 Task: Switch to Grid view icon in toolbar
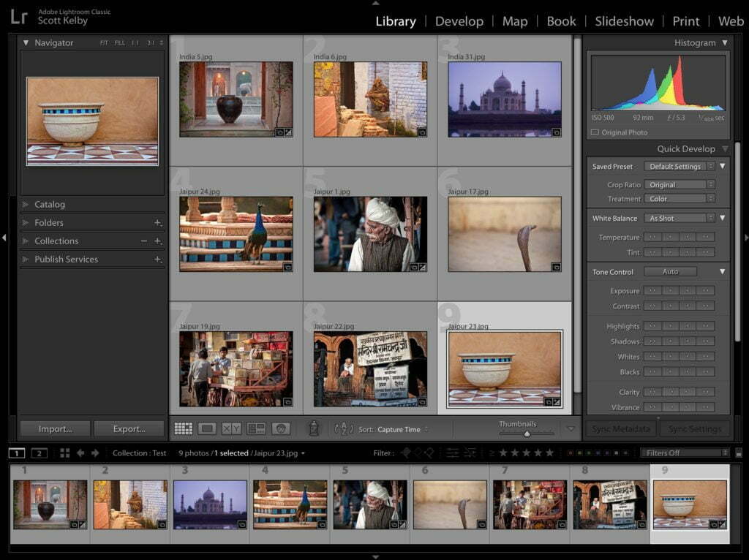pyautogui.click(x=183, y=428)
